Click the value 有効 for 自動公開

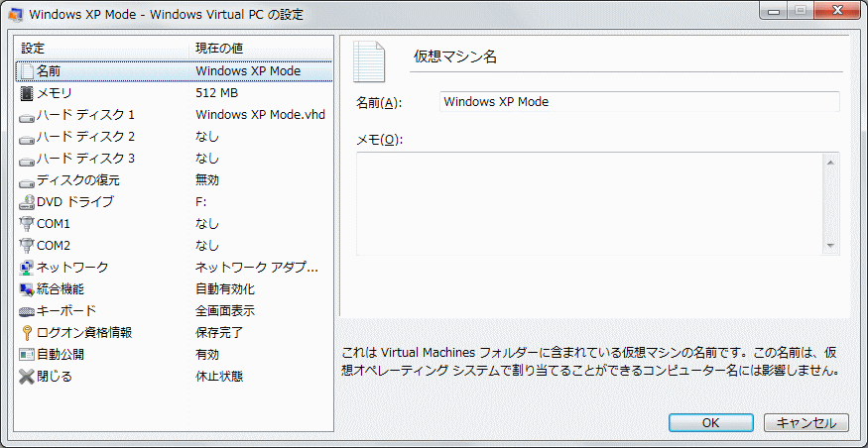[x=207, y=355]
